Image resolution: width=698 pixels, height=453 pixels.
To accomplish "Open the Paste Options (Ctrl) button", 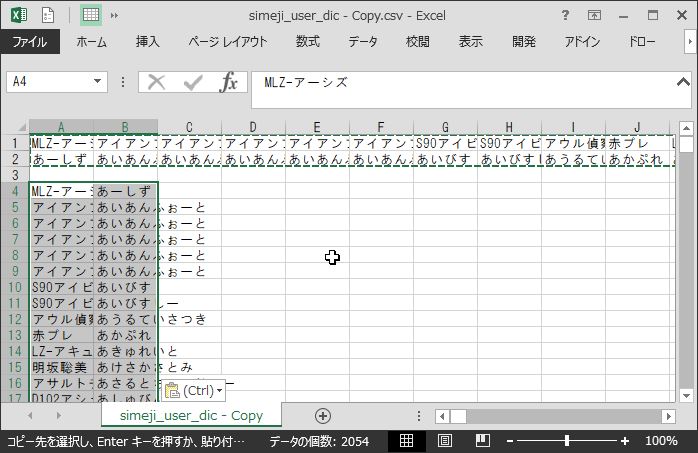I will pos(193,391).
